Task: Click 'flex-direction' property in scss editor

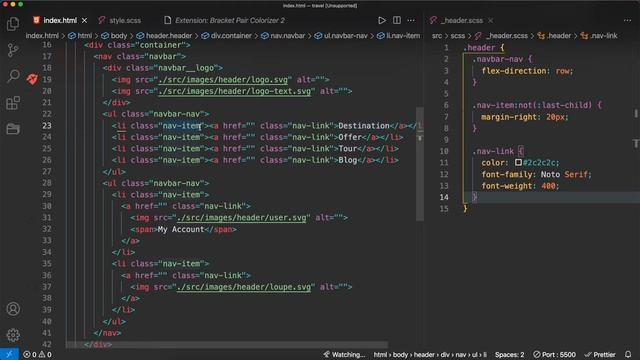Action: 513,71
